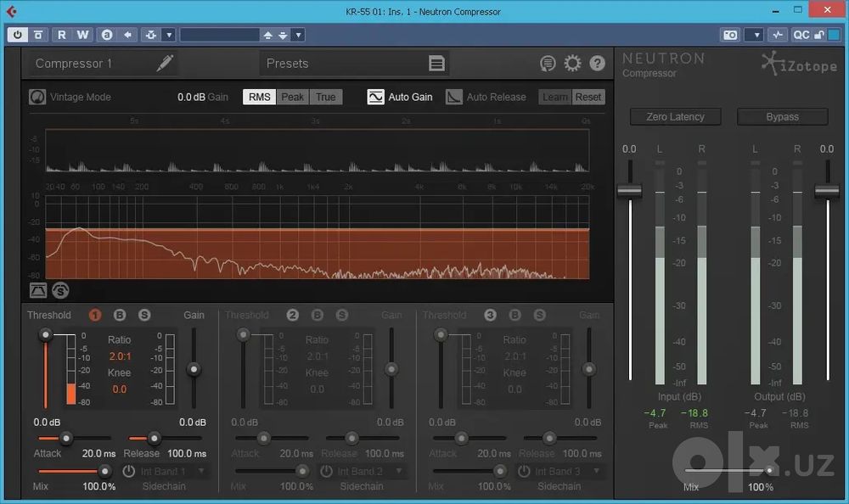Click band 1 Knee value 0.0
This screenshot has height=504, width=849.
(119, 389)
